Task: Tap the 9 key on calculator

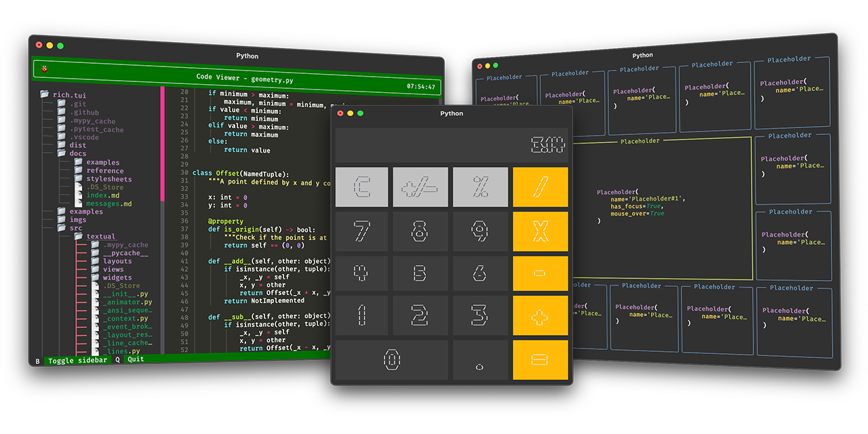Action: point(480,231)
